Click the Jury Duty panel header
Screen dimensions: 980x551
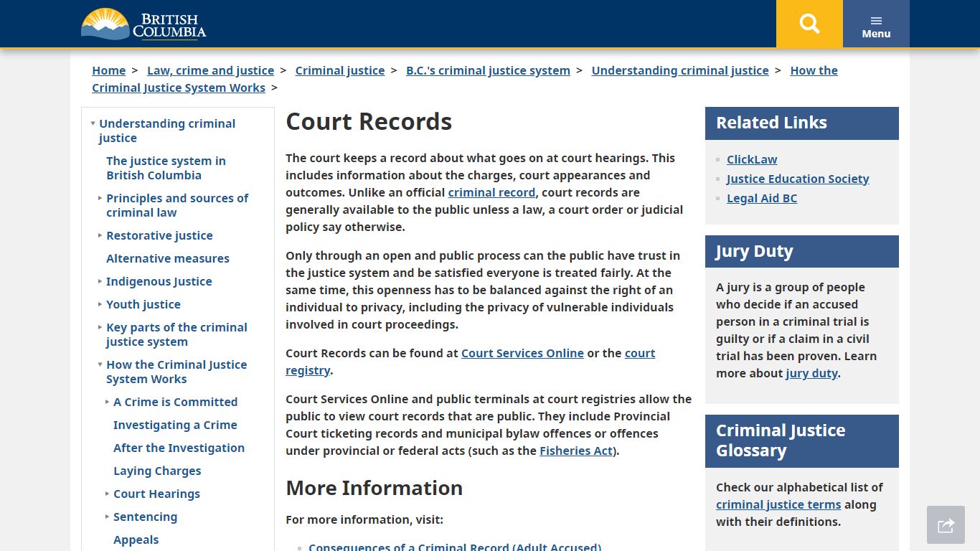click(x=802, y=252)
